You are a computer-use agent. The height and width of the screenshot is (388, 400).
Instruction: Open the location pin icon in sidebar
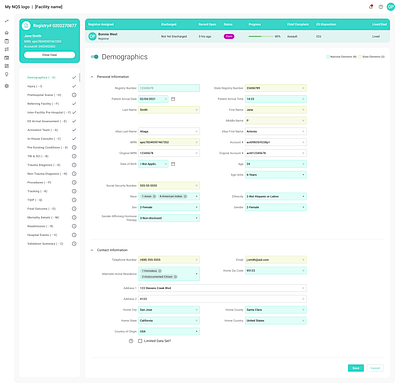(7, 74)
